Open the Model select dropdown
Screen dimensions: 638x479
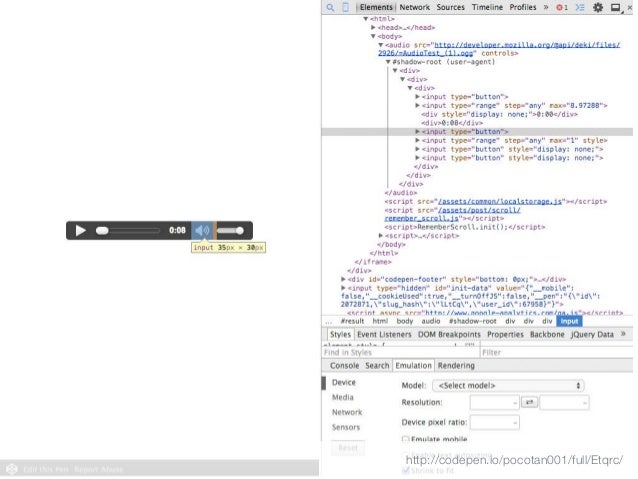click(508, 385)
